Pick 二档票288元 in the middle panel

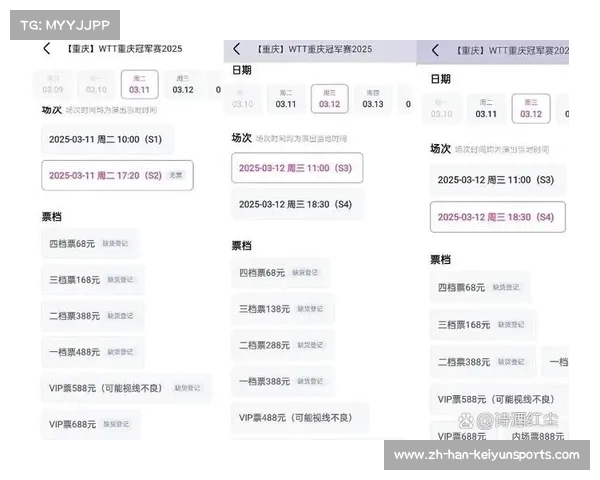tap(283, 345)
